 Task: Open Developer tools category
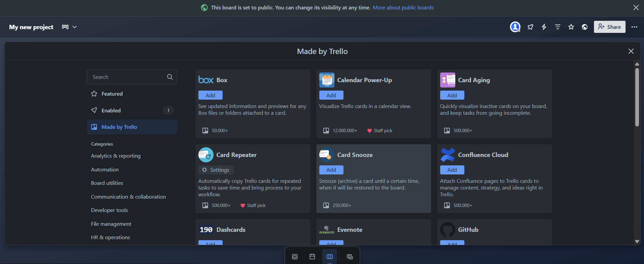109,210
